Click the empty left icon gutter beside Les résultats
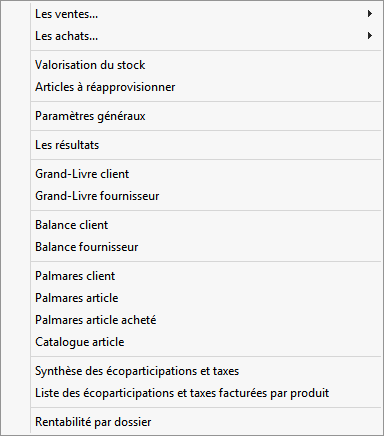This screenshot has width=384, height=436. [16, 145]
